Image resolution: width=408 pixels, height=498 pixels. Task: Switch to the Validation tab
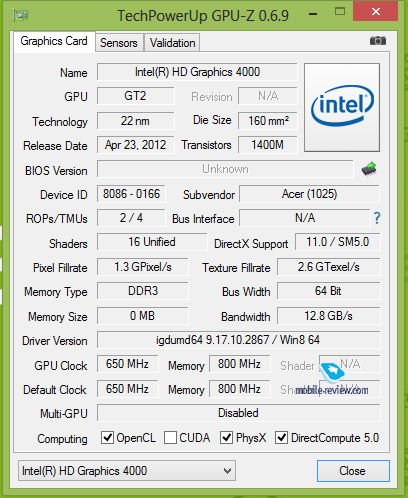click(x=172, y=43)
